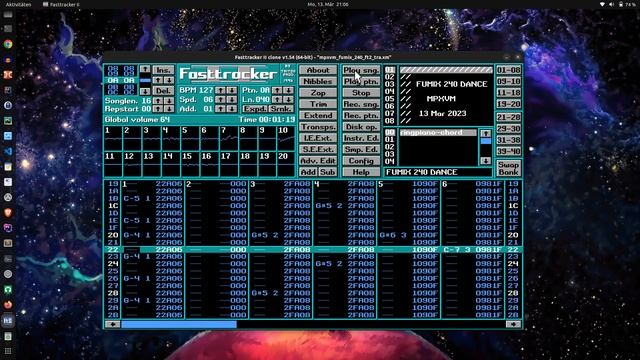Viewport: 640px width, 360px height.
Task: Decrease pattern number at current song position
Action: (169, 80)
